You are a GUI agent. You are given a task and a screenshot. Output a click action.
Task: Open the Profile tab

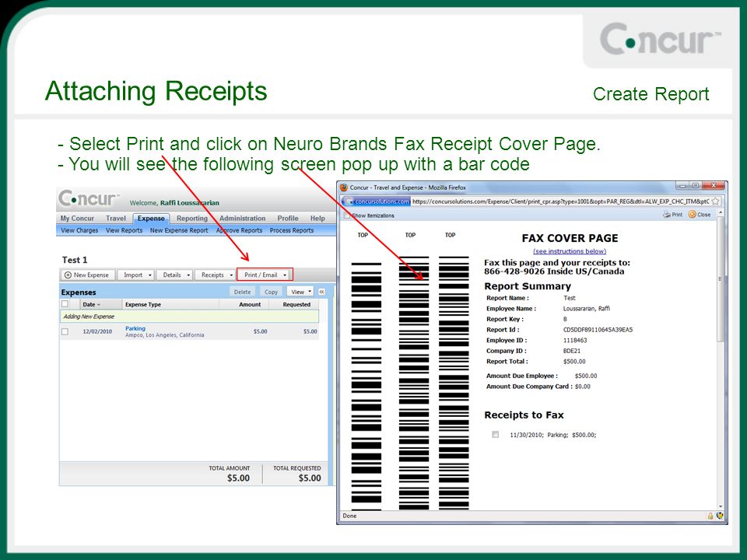point(288,218)
